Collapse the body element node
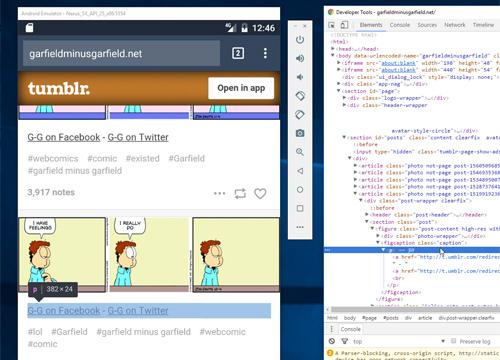The width and height of the screenshot is (500, 360). coord(332,56)
